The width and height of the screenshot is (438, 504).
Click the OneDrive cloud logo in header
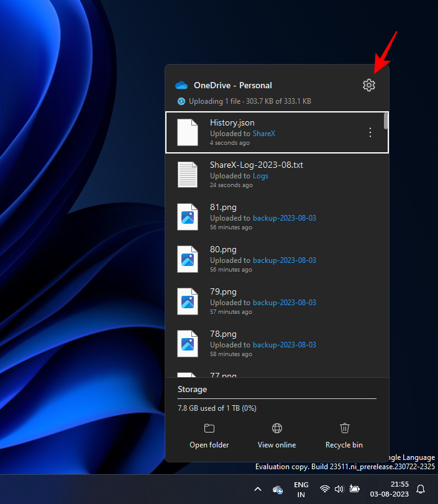point(181,85)
